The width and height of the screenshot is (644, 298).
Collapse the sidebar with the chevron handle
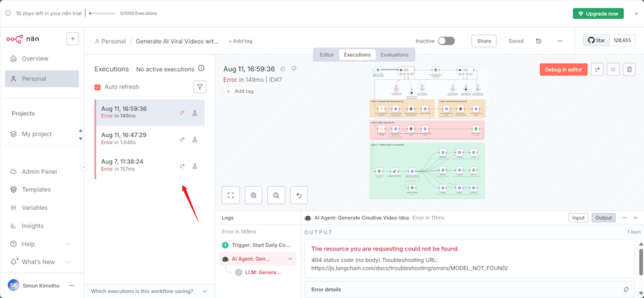[84, 167]
